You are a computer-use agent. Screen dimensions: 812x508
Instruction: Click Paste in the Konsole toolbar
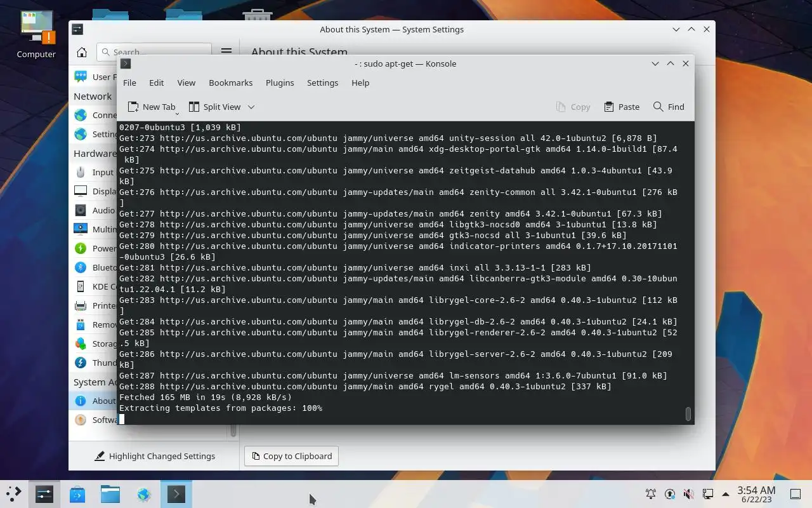[622, 107]
